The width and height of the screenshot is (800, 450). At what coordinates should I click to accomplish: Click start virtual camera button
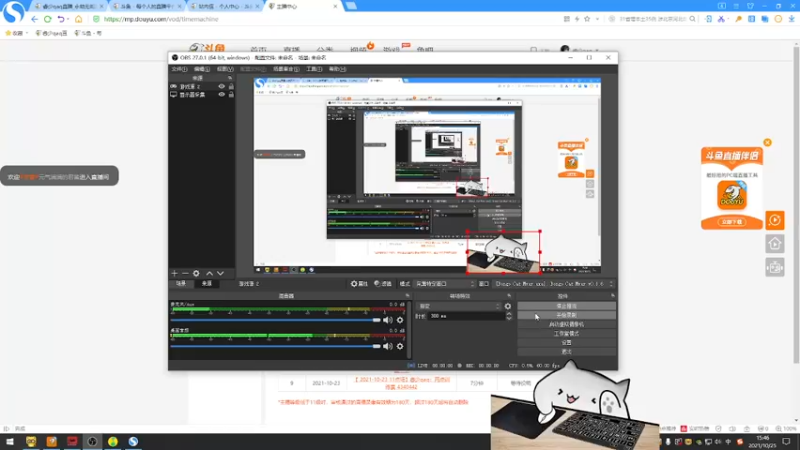[x=566, y=324]
